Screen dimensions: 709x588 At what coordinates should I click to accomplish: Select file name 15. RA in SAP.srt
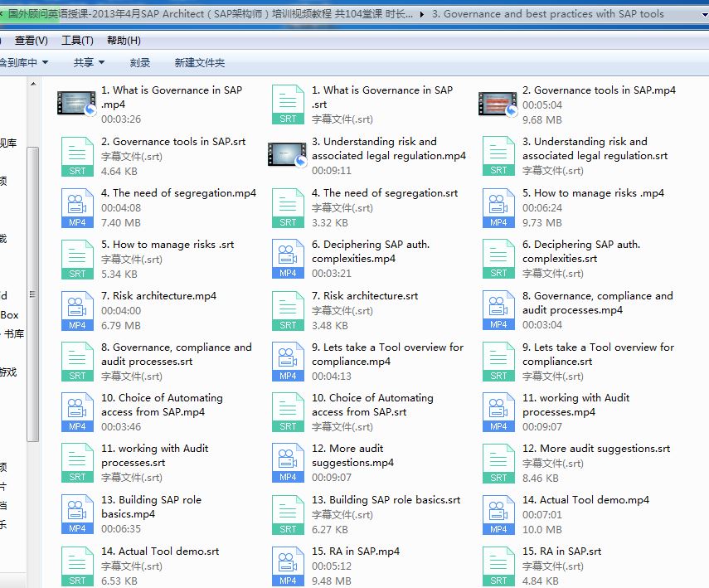click(561, 552)
